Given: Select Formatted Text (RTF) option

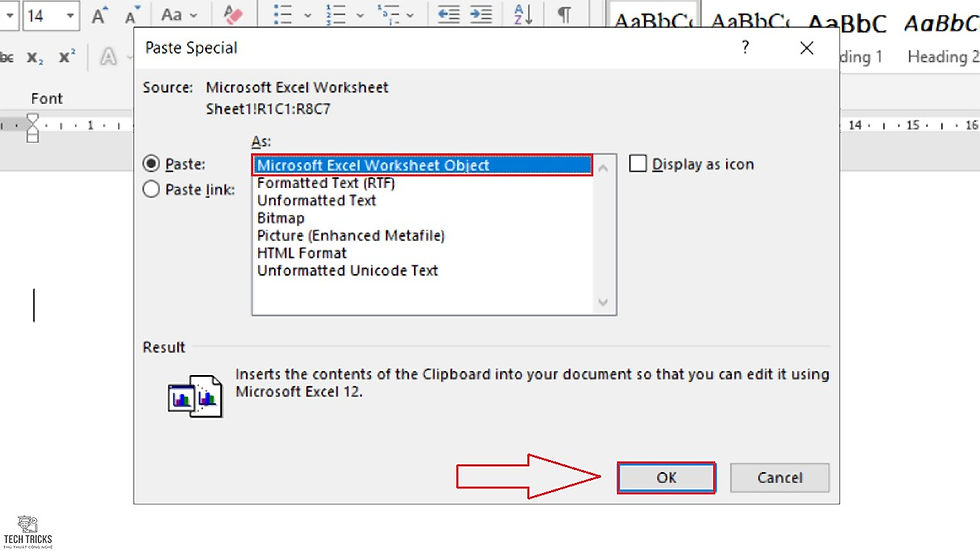Looking at the screenshot, I should 326,183.
